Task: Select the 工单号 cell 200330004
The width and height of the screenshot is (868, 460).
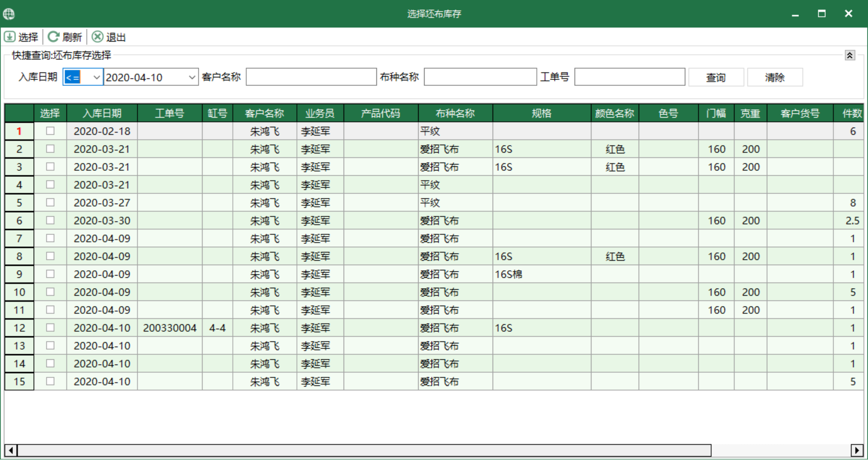Action: click(x=169, y=328)
